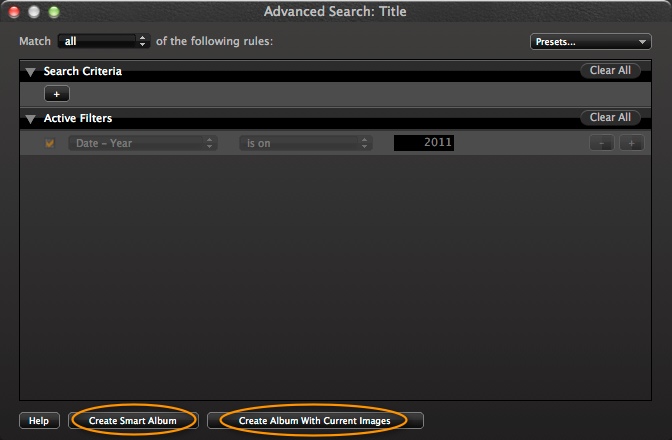Image resolution: width=672 pixels, height=440 pixels.
Task: Click Create Album With Current Images
Action: click(315, 421)
